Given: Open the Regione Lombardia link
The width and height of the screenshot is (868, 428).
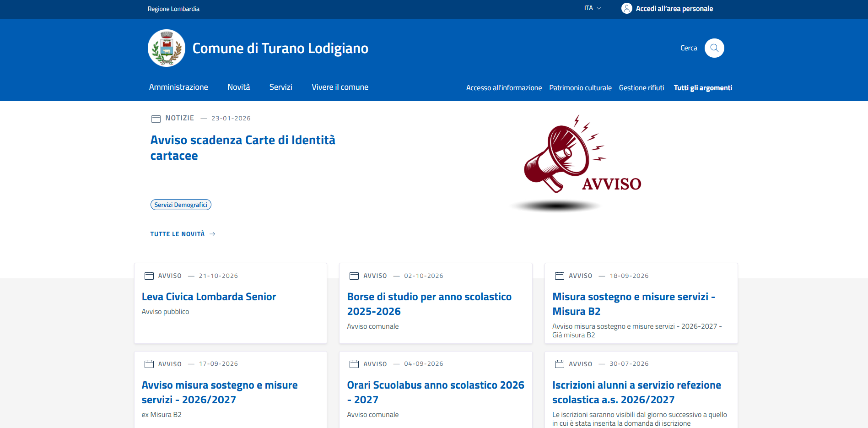Looking at the screenshot, I should [173, 9].
